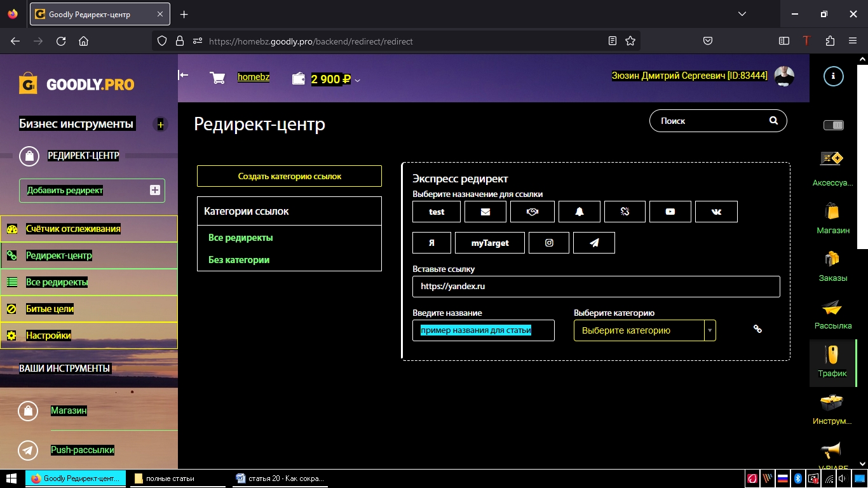Choose the VK destination icon
The height and width of the screenshot is (488, 868).
(x=716, y=212)
